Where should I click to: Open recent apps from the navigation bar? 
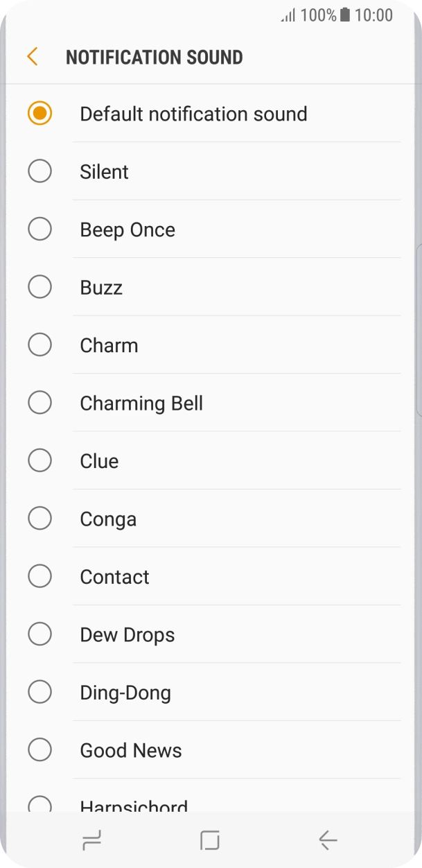pos(92,840)
